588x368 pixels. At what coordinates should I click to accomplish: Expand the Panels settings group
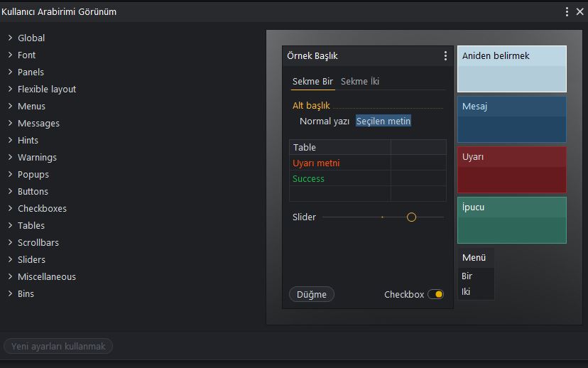[x=10, y=72]
